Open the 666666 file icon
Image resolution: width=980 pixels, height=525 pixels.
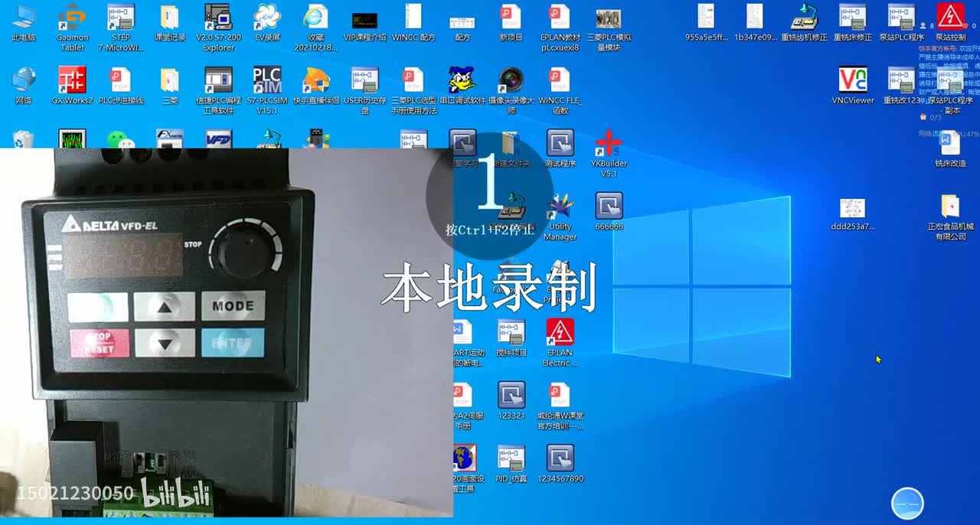(x=609, y=212)
